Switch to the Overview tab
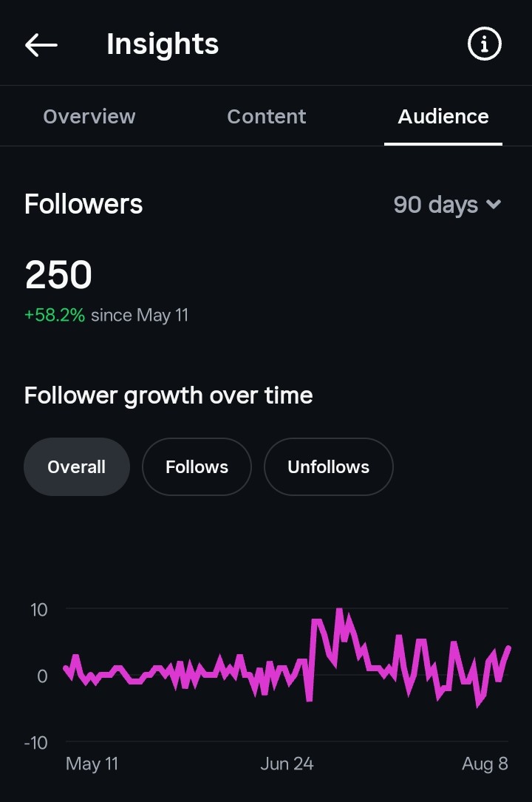The image size is (532, 802). click(x=89, y=117)
